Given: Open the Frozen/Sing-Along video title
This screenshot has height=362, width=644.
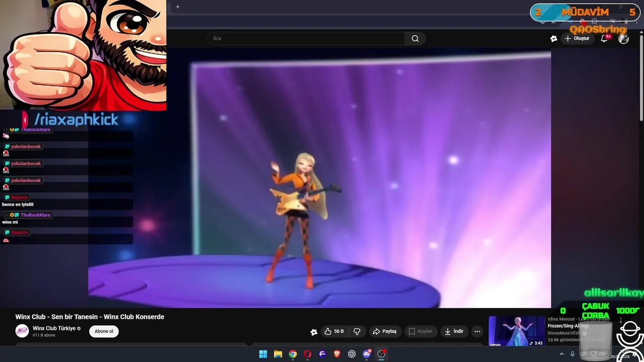Looking at the screenshot, I should [579, 322].
